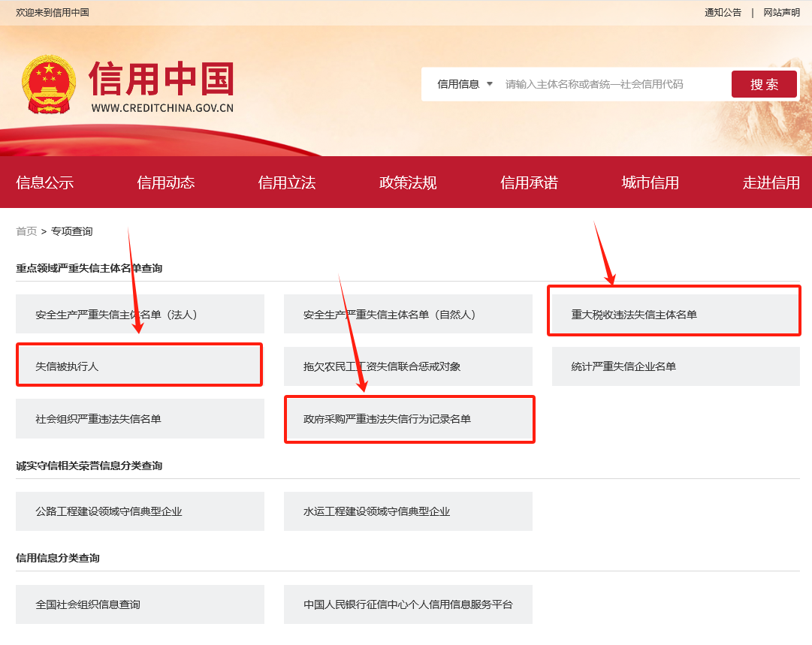Select the 信息公示 navigation menu

point(45,182)
